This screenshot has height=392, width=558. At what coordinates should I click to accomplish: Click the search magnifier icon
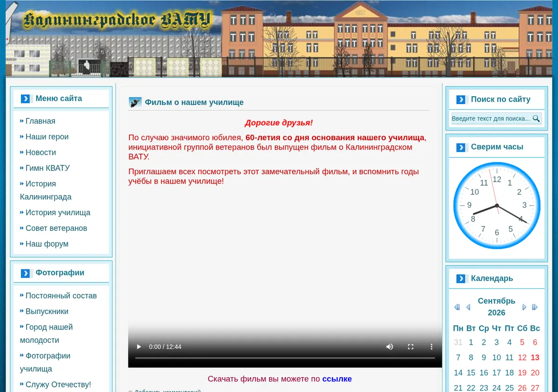point(536,118)
